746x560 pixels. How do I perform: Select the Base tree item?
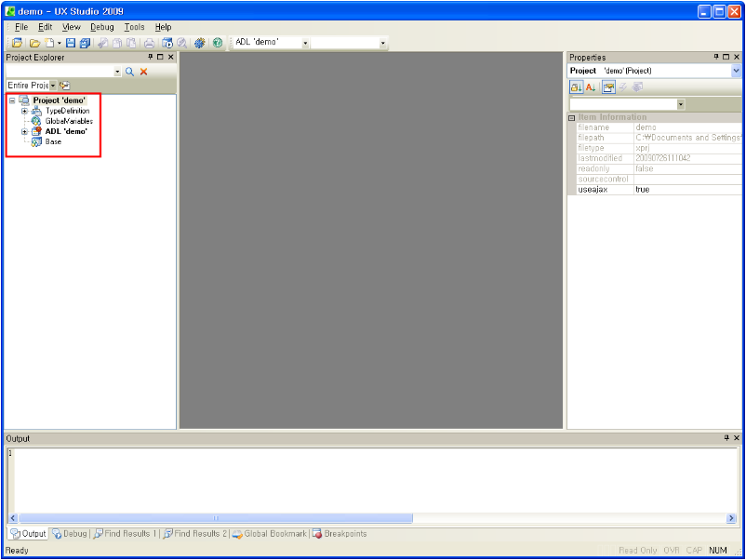(x=53, y=141)
